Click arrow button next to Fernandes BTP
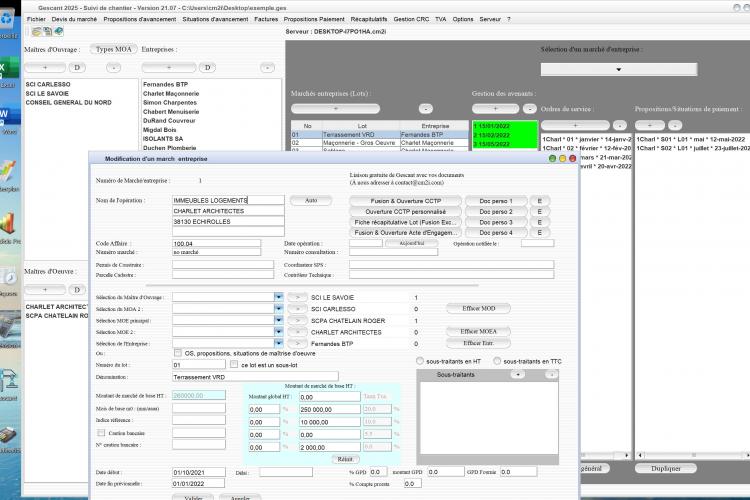 point(297,344)
